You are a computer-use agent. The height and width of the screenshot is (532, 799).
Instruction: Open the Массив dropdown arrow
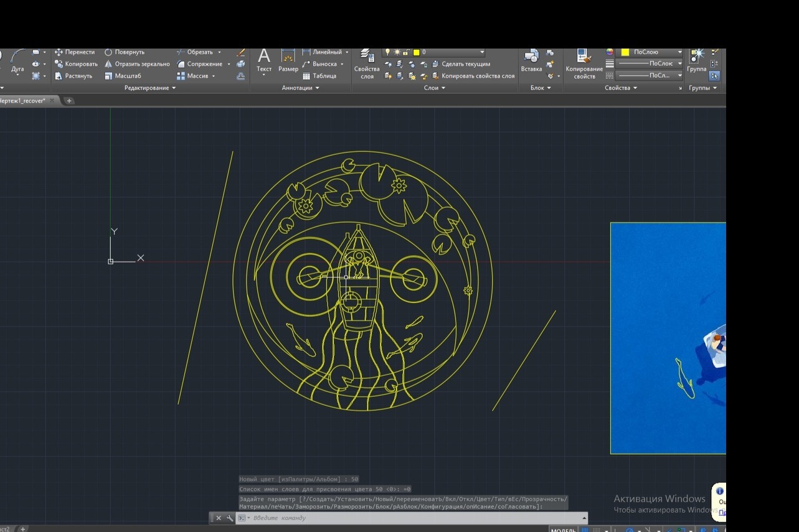pos(214,76)
